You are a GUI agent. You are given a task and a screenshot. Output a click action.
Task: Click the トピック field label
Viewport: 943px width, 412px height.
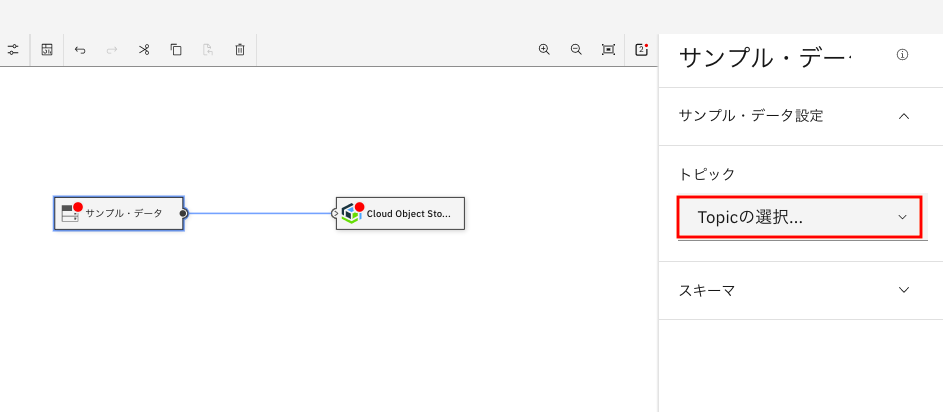coord(707,174)
